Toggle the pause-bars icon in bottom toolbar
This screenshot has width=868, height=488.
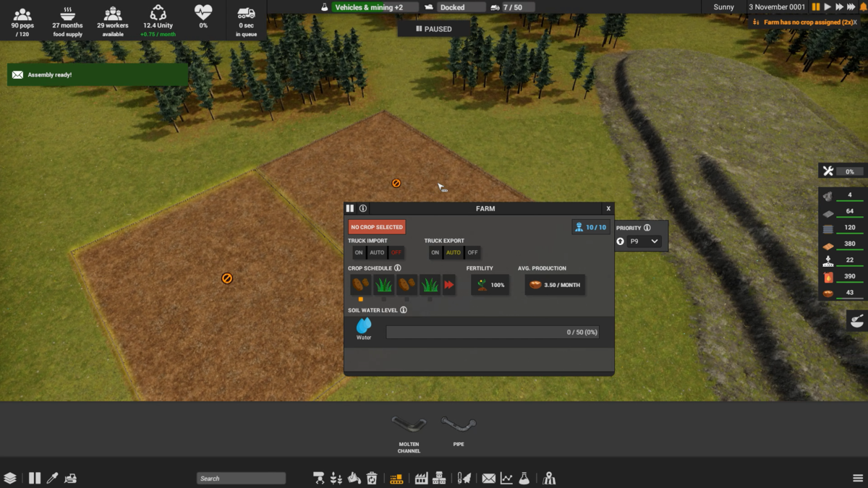(35, 478)
